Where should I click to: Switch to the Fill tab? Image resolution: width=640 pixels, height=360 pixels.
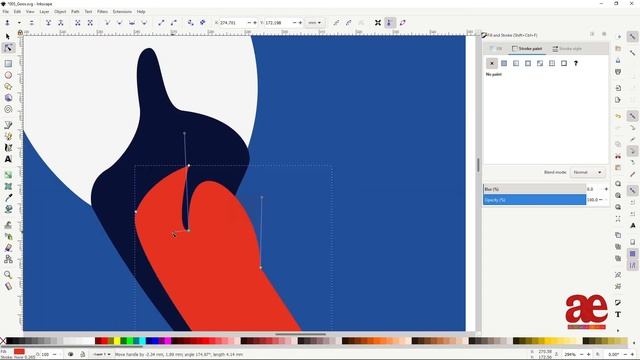pos(496,49)
